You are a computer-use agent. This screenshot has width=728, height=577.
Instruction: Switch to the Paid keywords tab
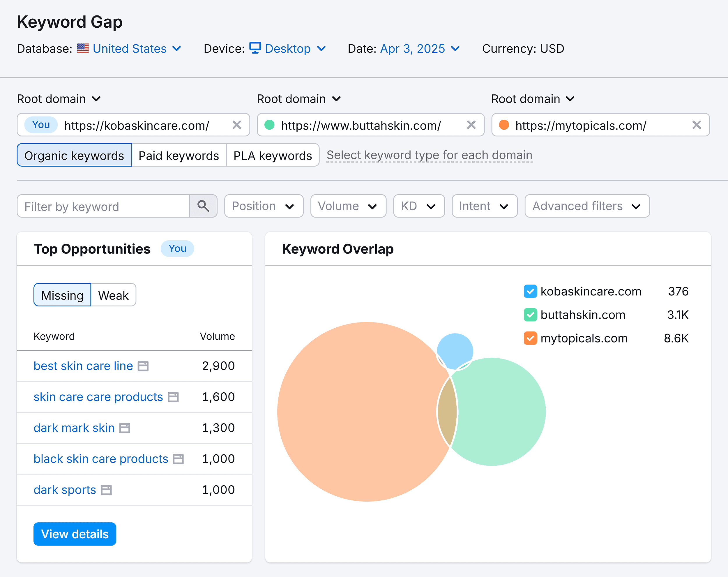pos(179,155)
